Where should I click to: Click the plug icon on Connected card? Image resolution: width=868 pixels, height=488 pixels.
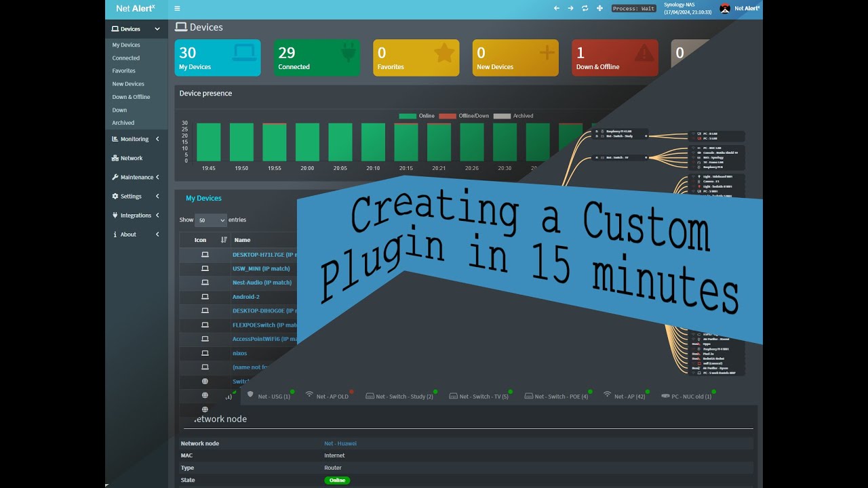coord(349,53)
